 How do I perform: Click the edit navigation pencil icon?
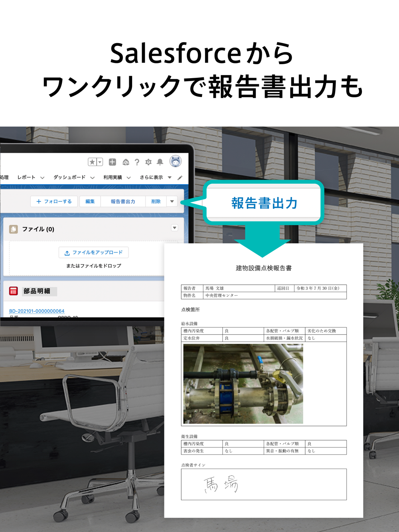click(x=180, y=177)
